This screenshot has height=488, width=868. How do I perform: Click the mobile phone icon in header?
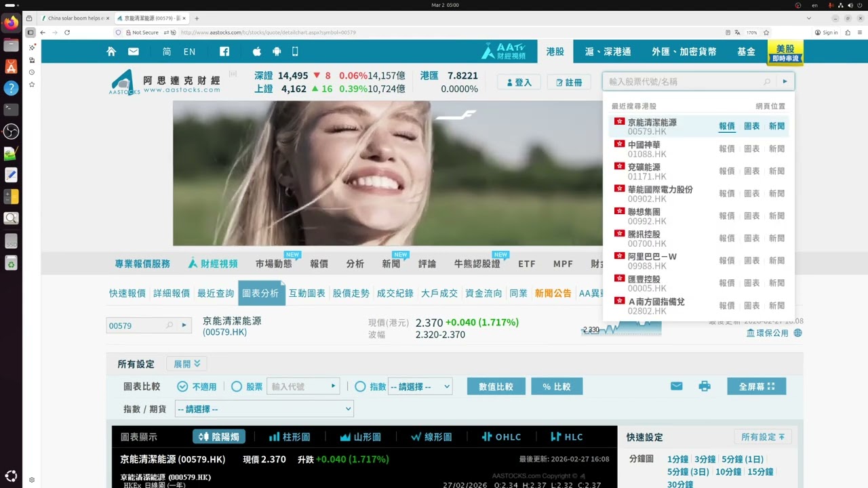[295, 52]
